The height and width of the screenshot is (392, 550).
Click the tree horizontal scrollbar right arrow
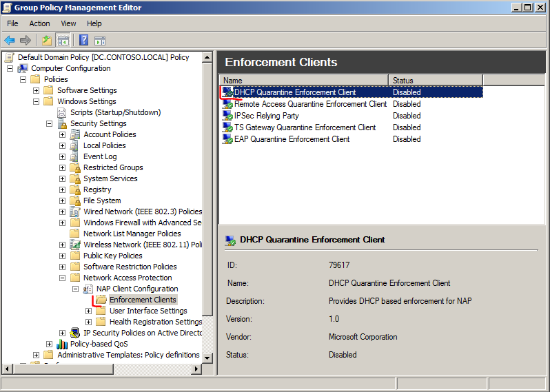click(x=196, y=369)
